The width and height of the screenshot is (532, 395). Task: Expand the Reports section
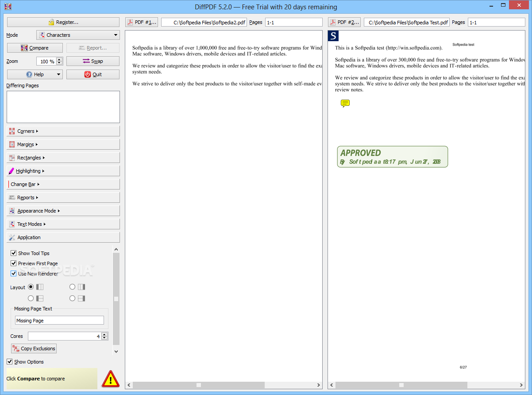63,197
